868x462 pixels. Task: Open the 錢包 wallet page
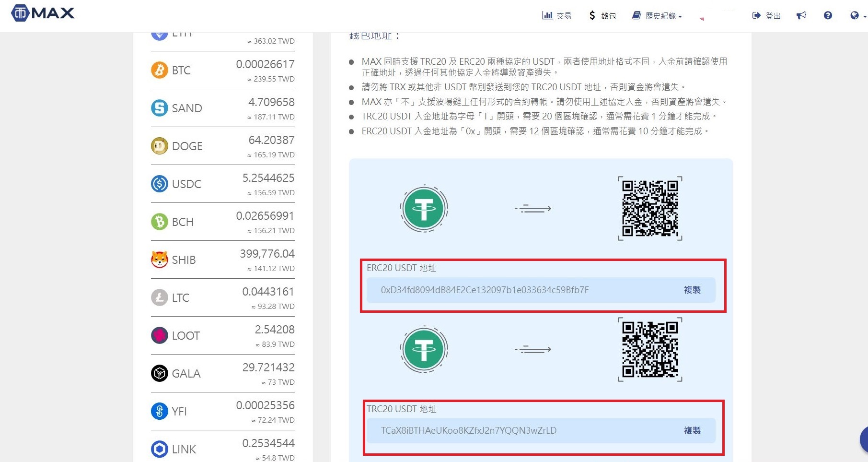[x=602, y=16]
